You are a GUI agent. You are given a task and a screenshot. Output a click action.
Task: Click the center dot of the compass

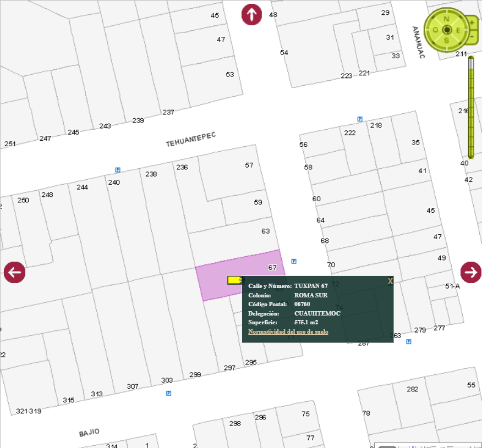click(447, 30)
